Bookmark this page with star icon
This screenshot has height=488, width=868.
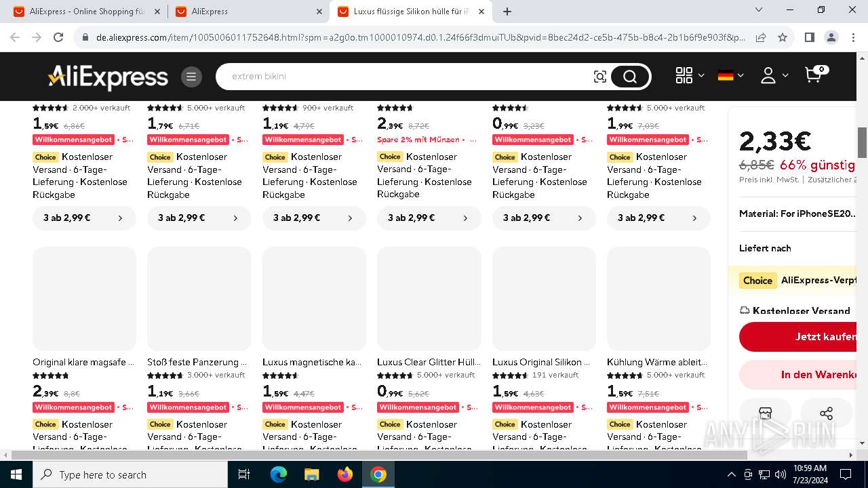[783, 37]
